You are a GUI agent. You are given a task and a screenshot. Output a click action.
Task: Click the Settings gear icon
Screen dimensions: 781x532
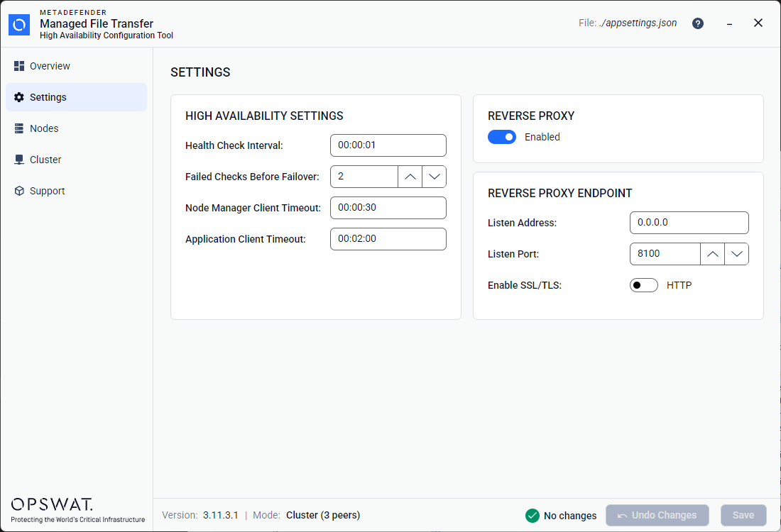pyautogui.click(x=19, y=97)
